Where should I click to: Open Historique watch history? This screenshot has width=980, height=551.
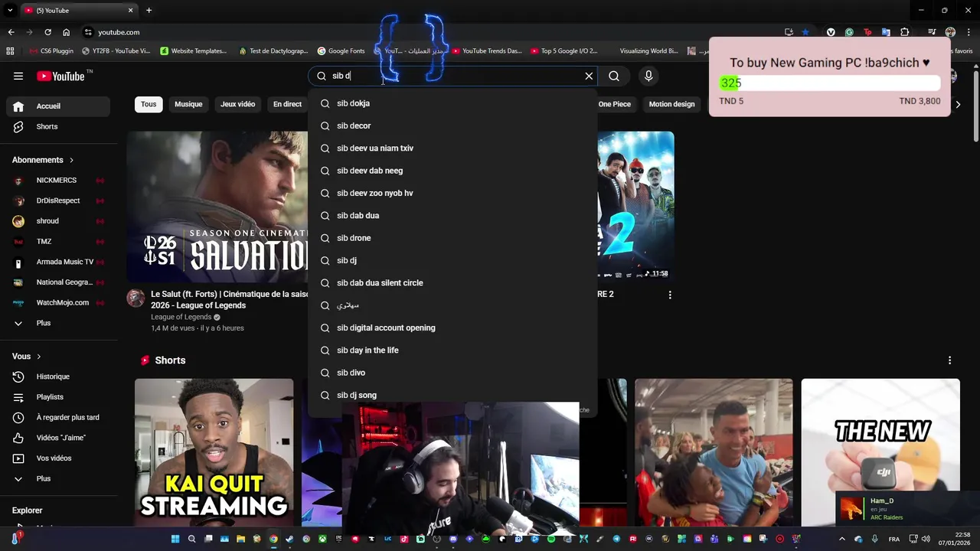pyautogui.click(x=58, y=377)
